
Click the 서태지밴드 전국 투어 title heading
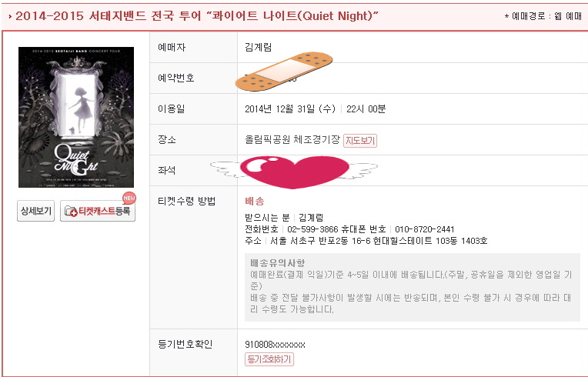(x=196, y=16)
